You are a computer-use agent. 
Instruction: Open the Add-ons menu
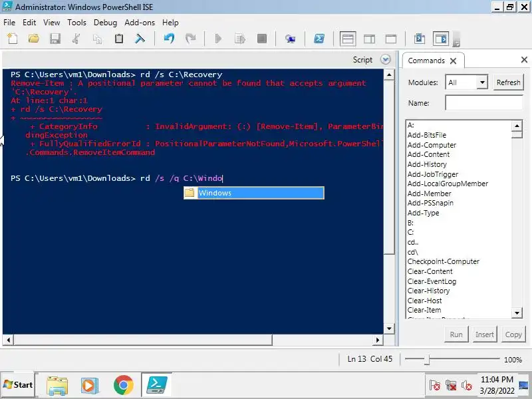tap(140, 23)
